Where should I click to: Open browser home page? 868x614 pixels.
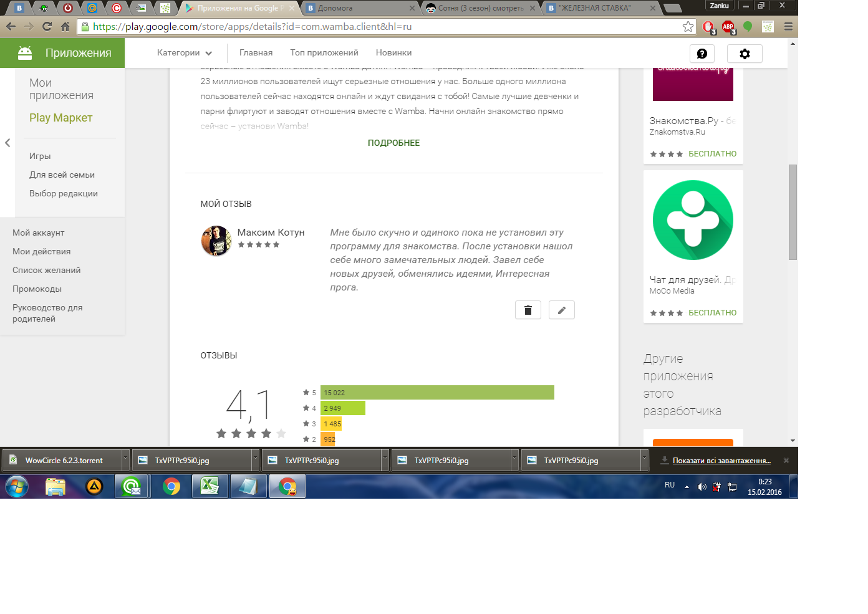65,26
